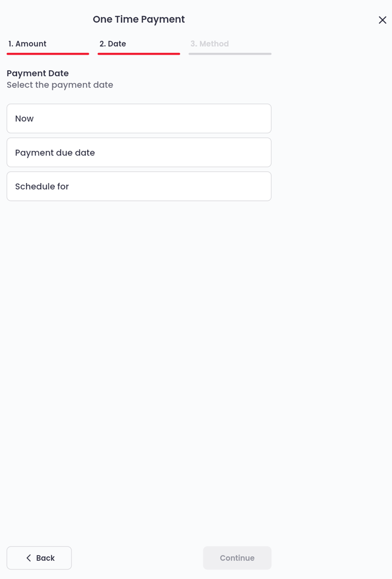Go back using the Back button
Screen dimensions: 392x579
pyautogui.click(x=39, y=558)
